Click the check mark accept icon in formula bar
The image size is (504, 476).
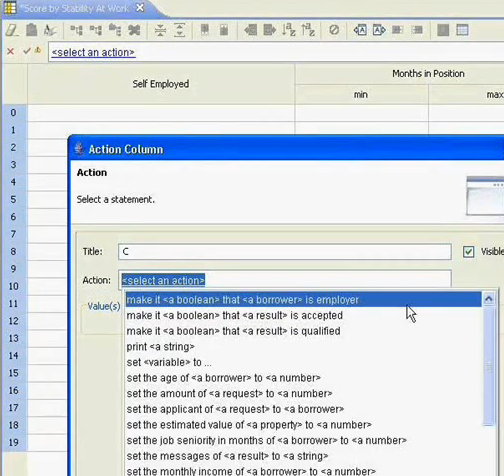tap(27, 51)
